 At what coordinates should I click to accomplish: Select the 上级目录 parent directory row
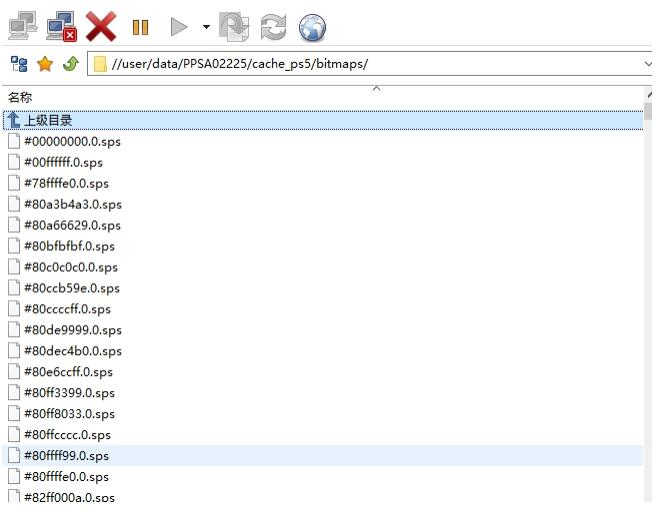pos(323,120)
